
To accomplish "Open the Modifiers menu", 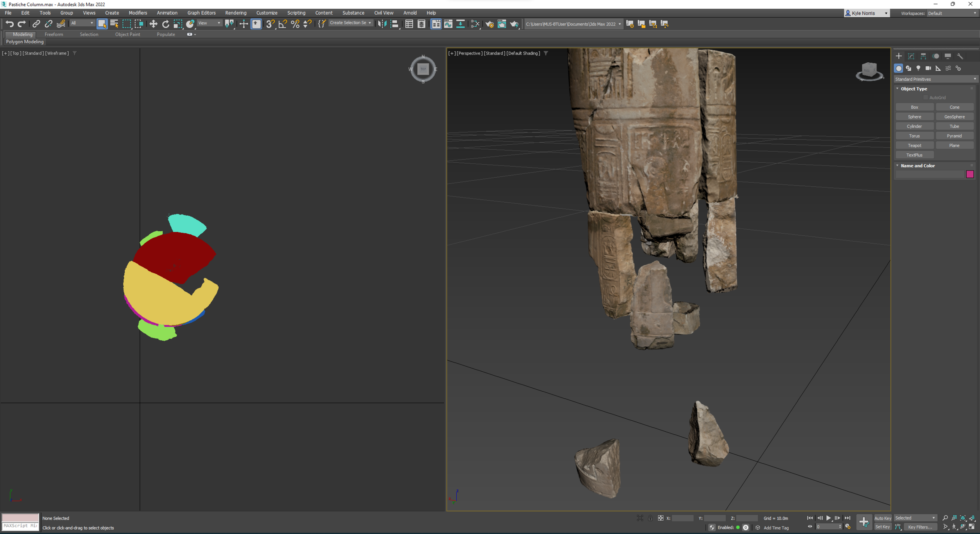I will [x=138, y=13].
